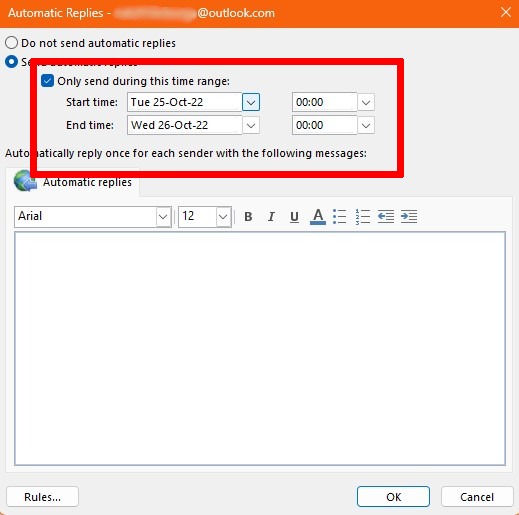Toggle Italic formatting in reply editor
519x515 pixels.
tap(271, 217)
